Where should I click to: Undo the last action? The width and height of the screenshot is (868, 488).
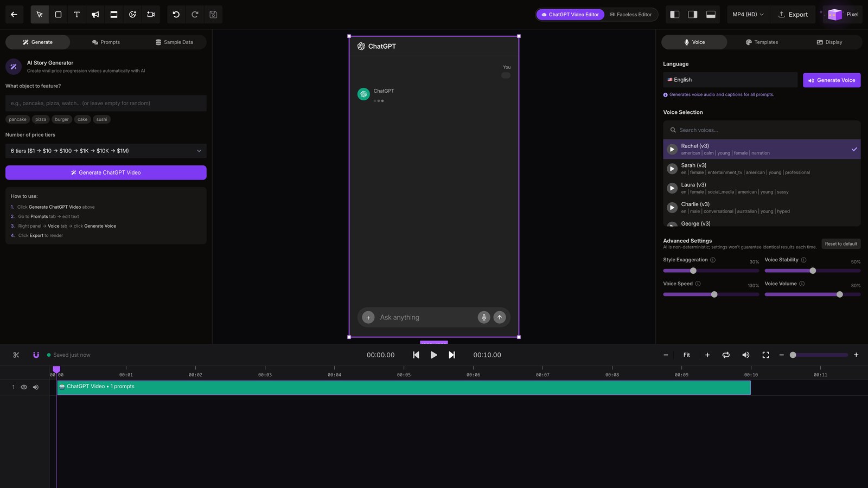tap(176, 15)
